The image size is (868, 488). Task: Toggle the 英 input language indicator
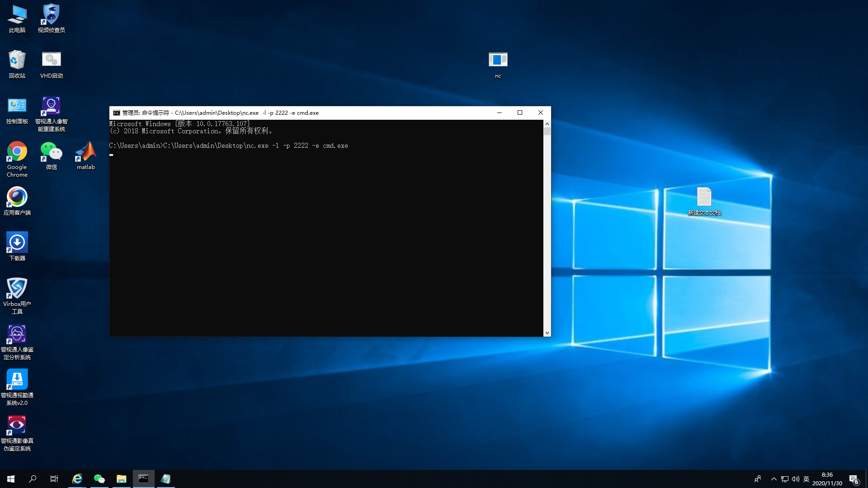point(806,479)
